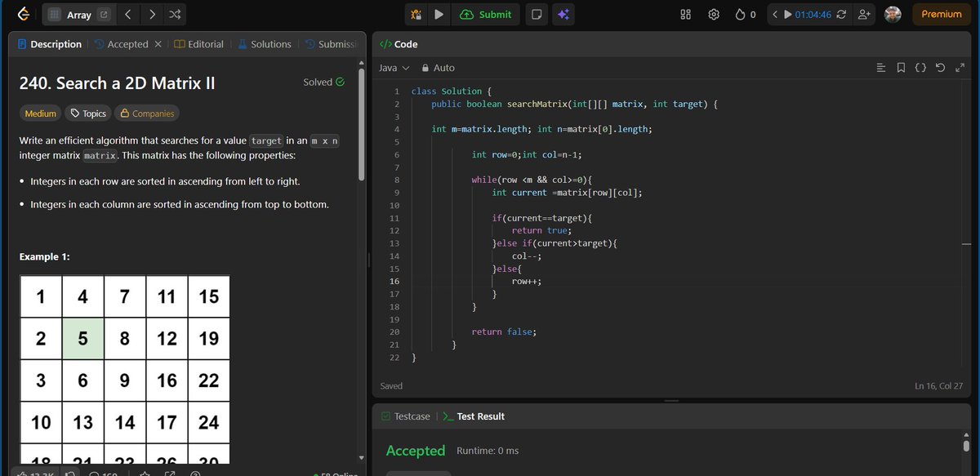The image size is (980, 476).
Task: Open the Solutions tab
Action: coord(264,44)
